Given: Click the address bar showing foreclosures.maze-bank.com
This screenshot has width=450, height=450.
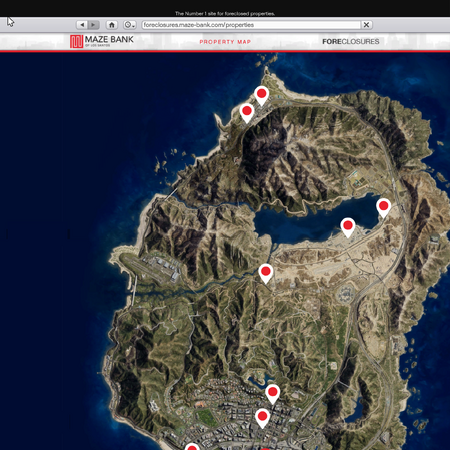Looking at the screenshot, I should [251, 25].
